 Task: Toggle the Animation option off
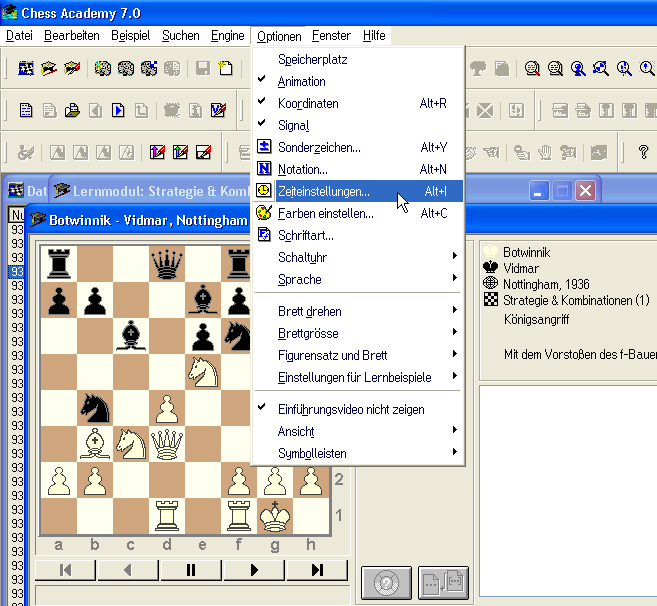click(359, 81)
